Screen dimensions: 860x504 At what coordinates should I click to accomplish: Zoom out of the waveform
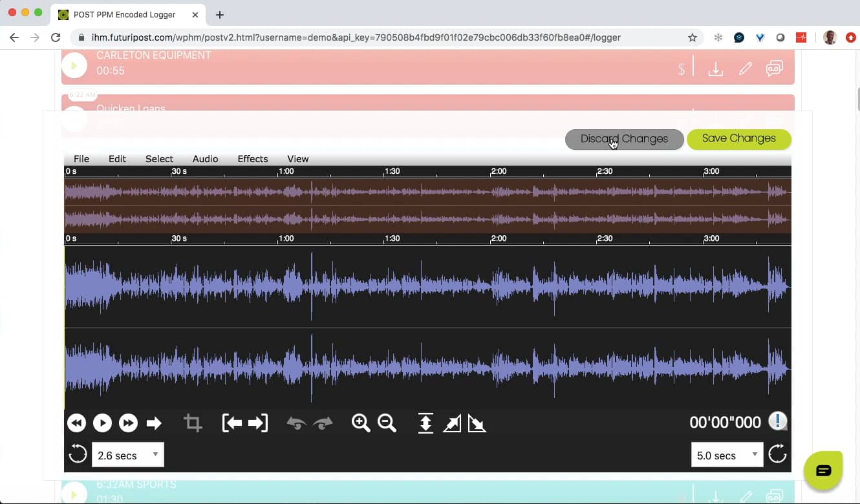[x=387, y=423]
